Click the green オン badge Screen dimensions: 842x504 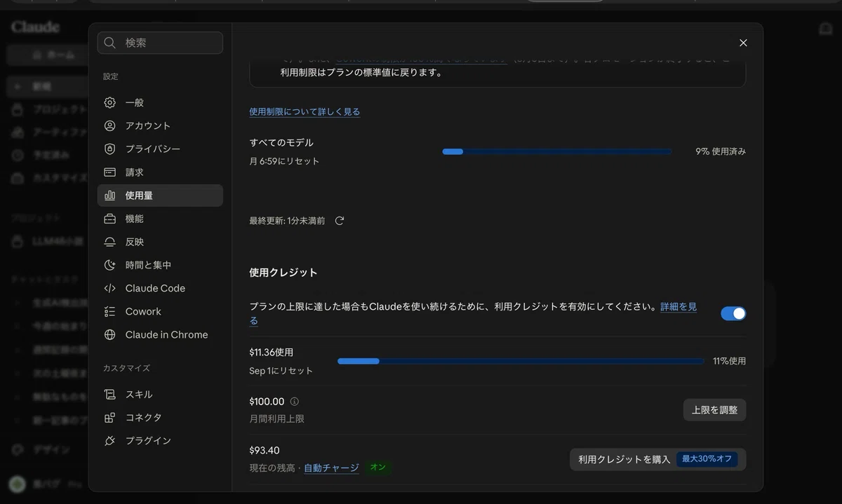click(378, 468)
